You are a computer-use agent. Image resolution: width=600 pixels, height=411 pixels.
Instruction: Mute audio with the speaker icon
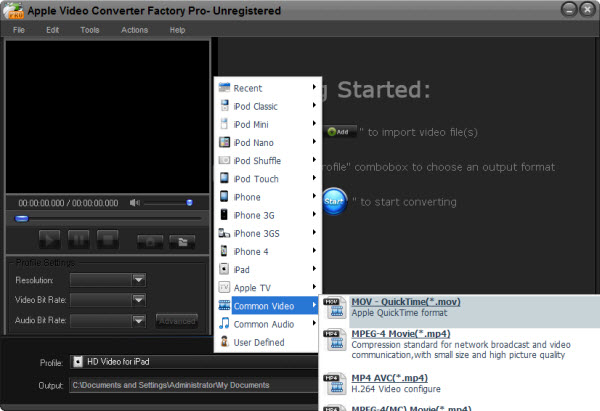tap(135, 203)
